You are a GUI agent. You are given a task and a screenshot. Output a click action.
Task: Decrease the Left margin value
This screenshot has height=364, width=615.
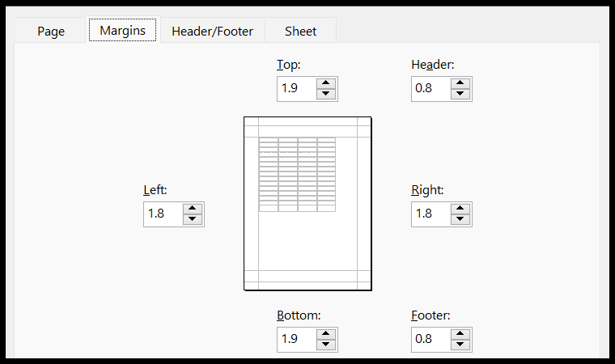point(193,219)
